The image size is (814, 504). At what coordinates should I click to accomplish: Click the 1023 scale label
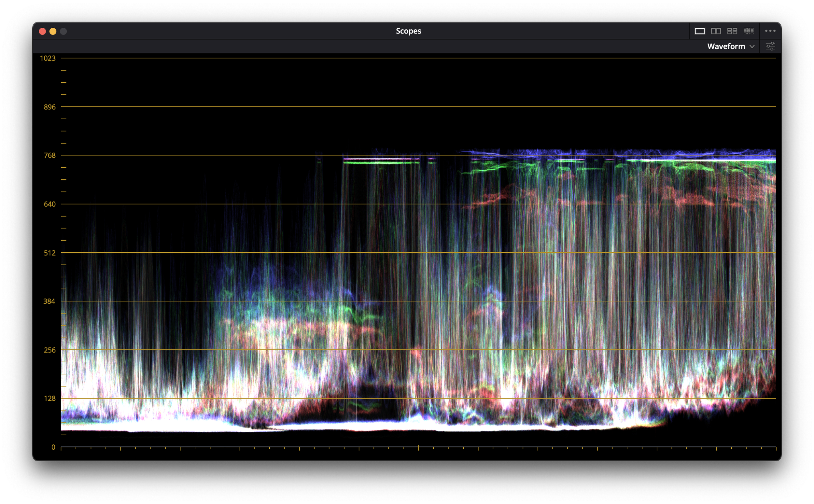pos(48,58)
